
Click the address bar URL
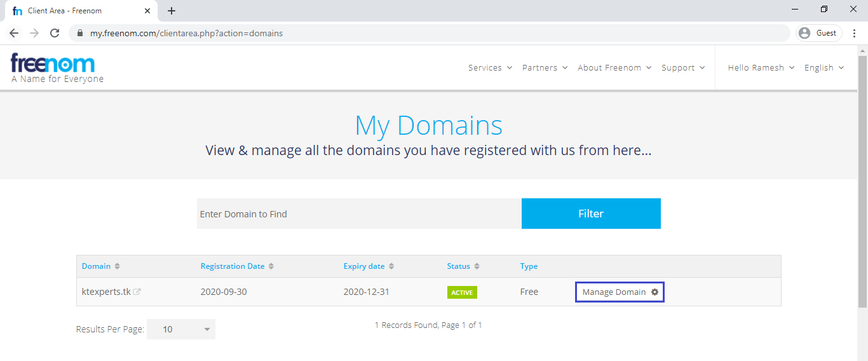click(186, 33)
